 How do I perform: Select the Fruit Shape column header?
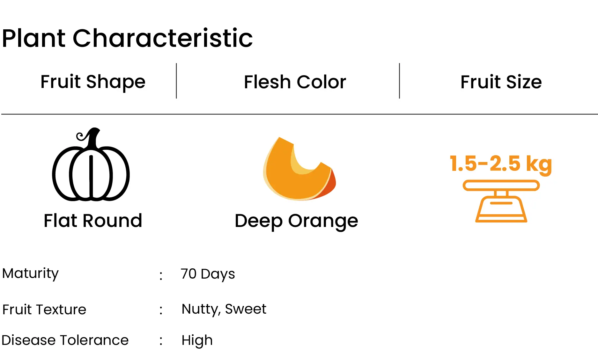pyautogui.click(x=93, y=82)
